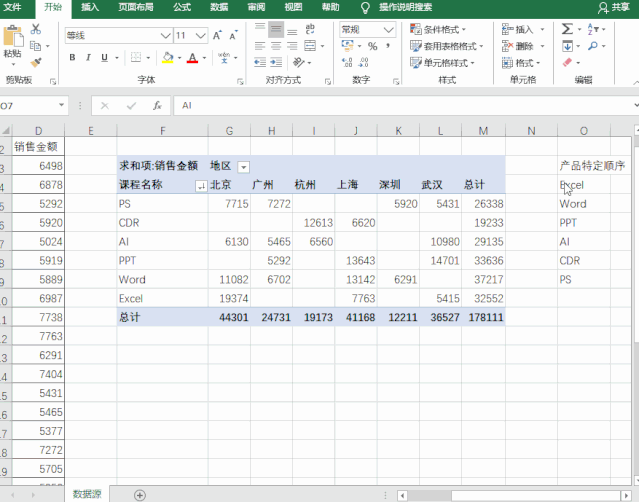Switch to the 数据 Data tab
The height and width of the screenshot is (502, 639).
coord(219,7)
